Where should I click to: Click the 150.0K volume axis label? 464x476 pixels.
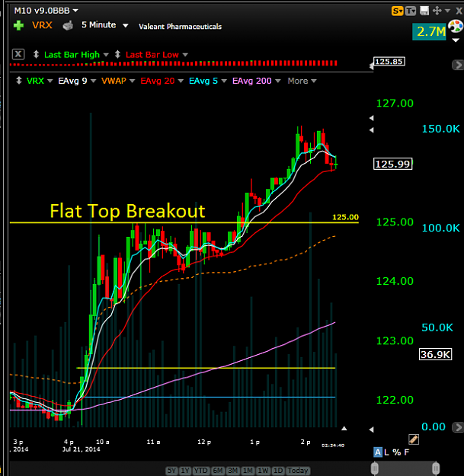441,129
